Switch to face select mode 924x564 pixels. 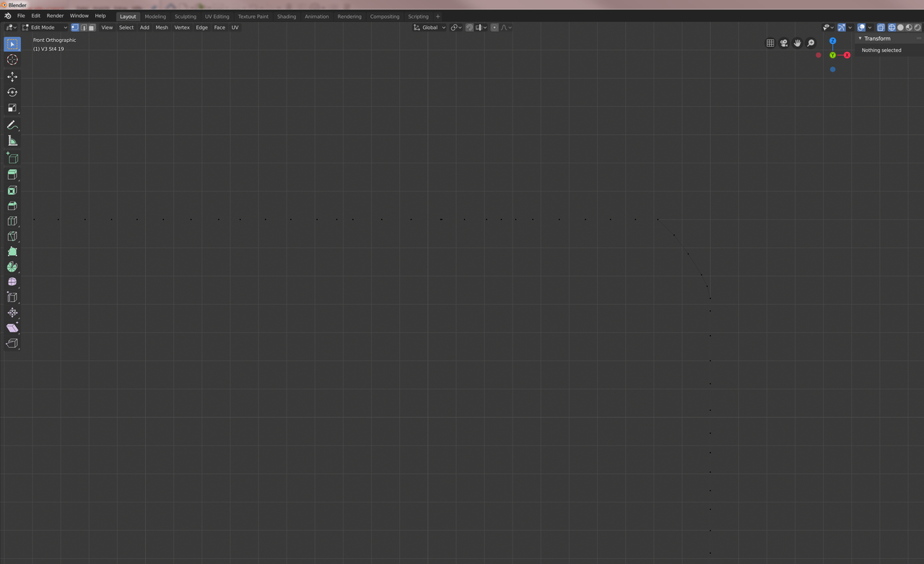tap(92, 27)
